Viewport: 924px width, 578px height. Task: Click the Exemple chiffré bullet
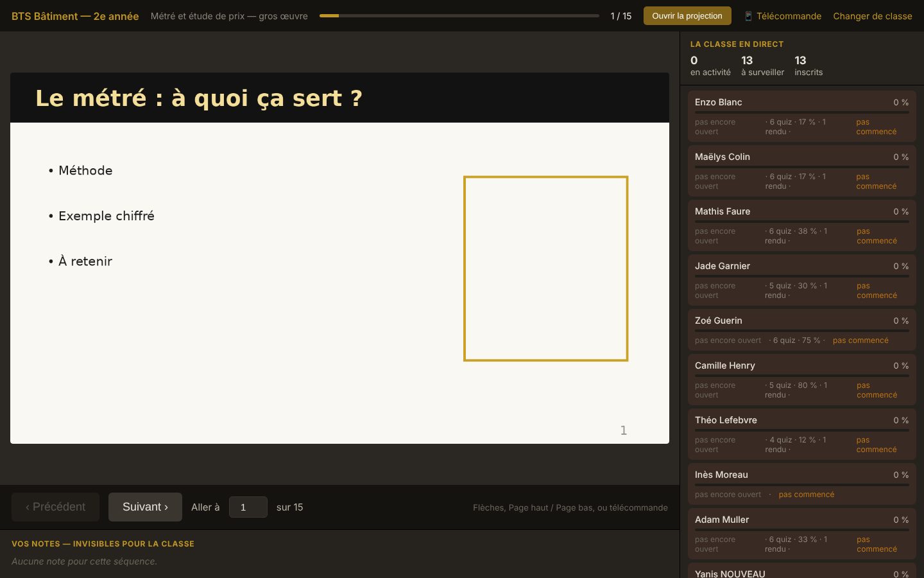(101, 216)
